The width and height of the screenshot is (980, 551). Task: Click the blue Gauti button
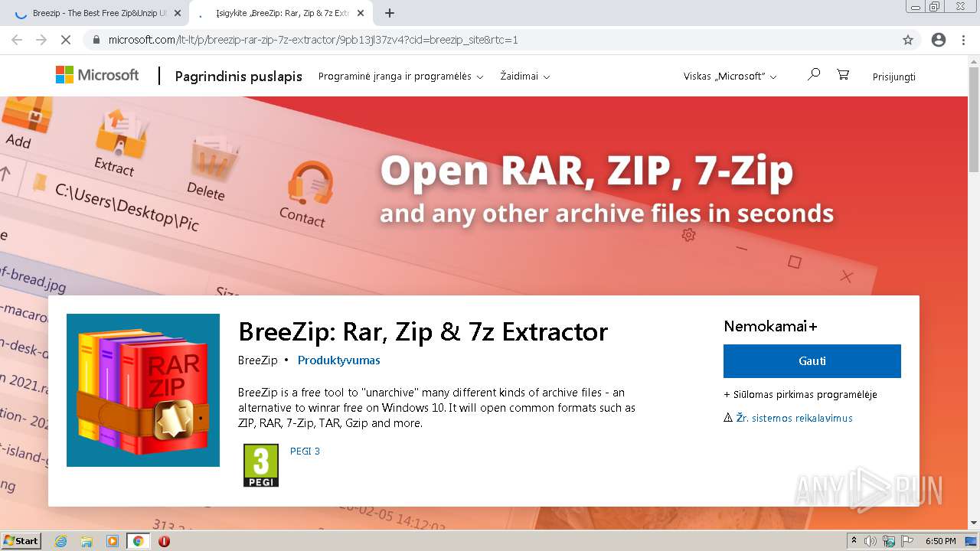click(x=812, y=361)
